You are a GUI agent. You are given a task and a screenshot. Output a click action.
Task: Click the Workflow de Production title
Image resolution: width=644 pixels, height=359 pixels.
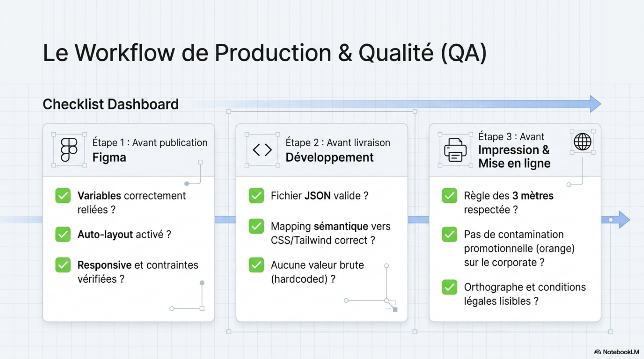(x=264, y=53)
